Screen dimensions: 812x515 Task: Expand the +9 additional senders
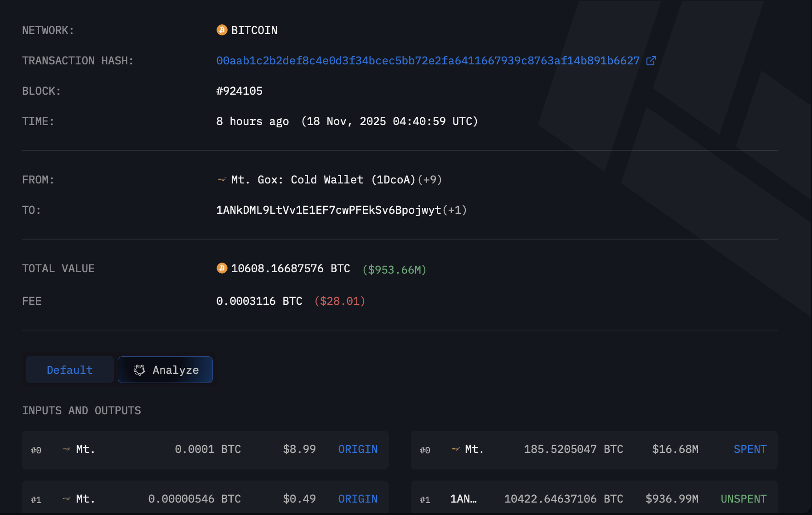(430, 180)
